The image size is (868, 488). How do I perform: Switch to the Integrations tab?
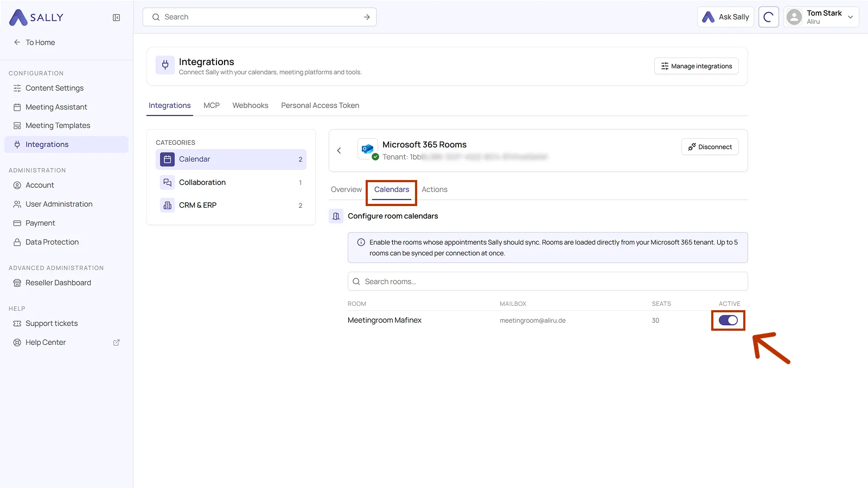170,105
